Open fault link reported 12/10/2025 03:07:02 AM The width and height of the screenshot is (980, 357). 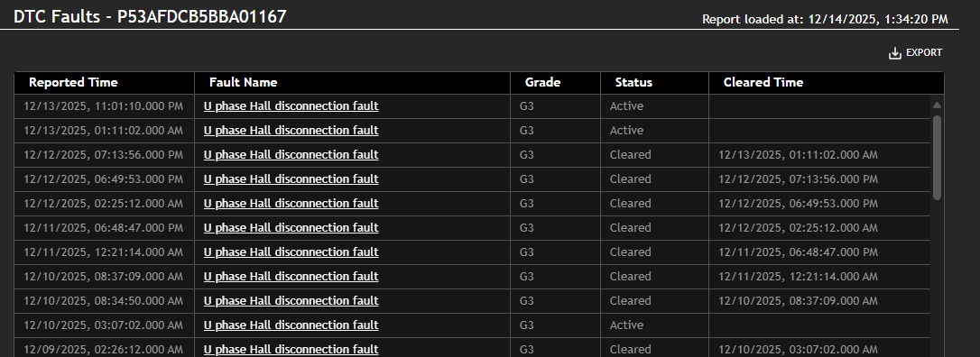[x=291, y=325]
